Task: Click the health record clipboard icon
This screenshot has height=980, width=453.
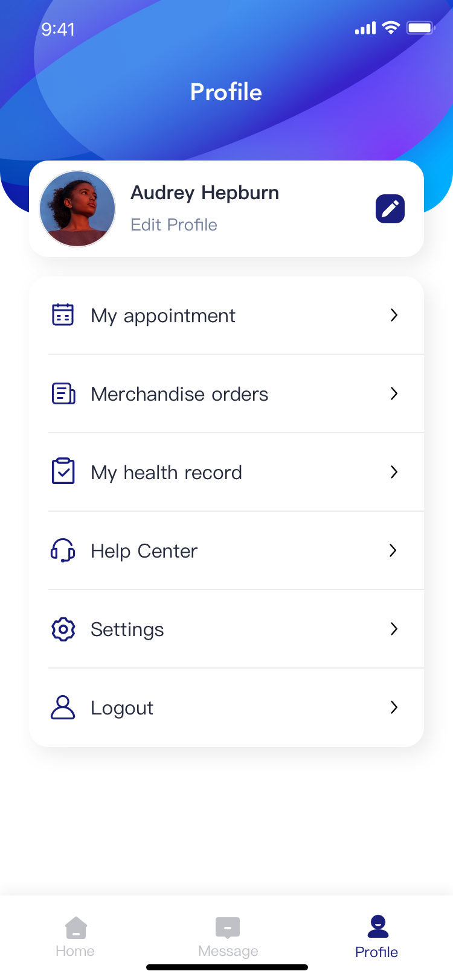Action: tap(63, 471)
